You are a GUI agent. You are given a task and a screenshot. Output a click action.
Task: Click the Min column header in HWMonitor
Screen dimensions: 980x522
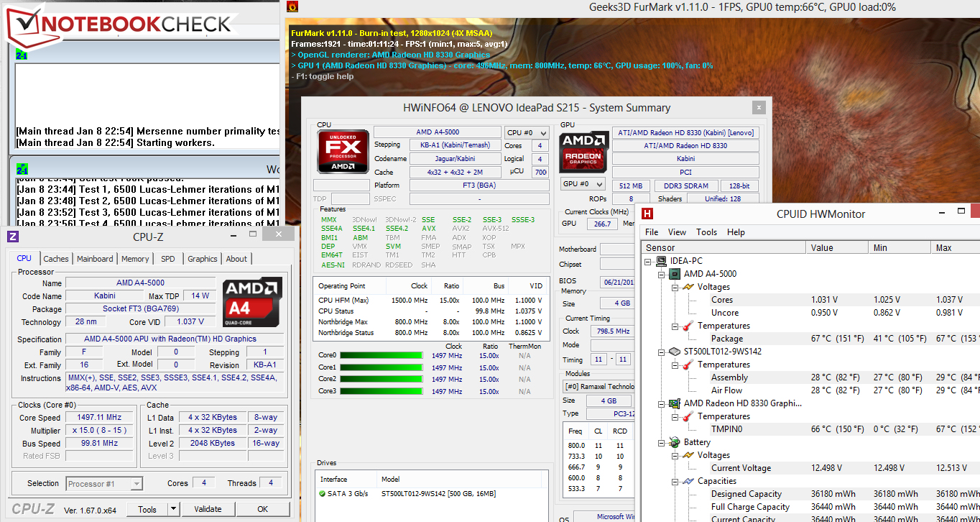click(x=899, y=247)
